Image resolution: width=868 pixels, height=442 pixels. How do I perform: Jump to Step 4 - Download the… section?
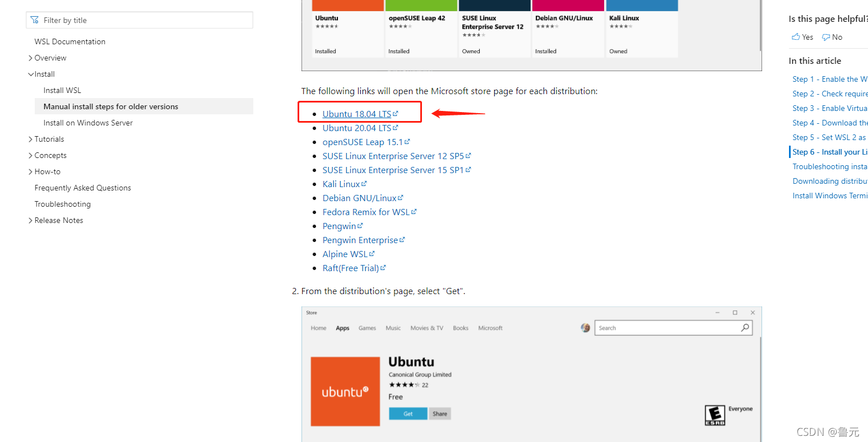pyautogui.click(x=830, y=123)
